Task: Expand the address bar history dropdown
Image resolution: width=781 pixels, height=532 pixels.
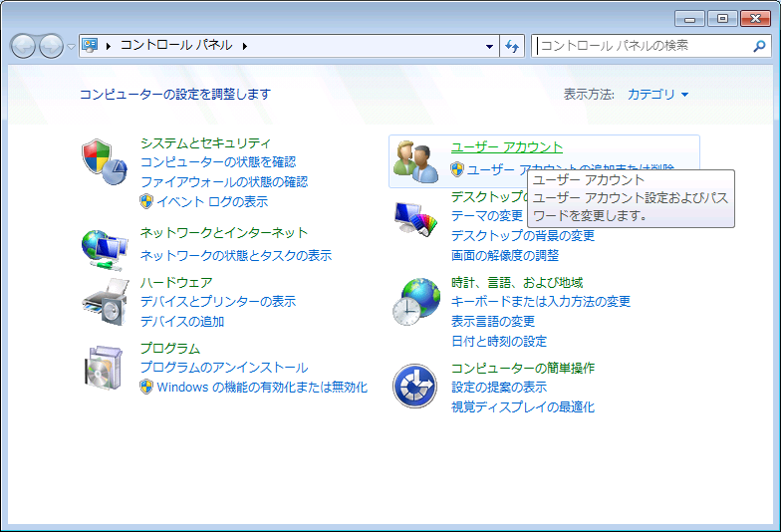Action: click(490, 46)
